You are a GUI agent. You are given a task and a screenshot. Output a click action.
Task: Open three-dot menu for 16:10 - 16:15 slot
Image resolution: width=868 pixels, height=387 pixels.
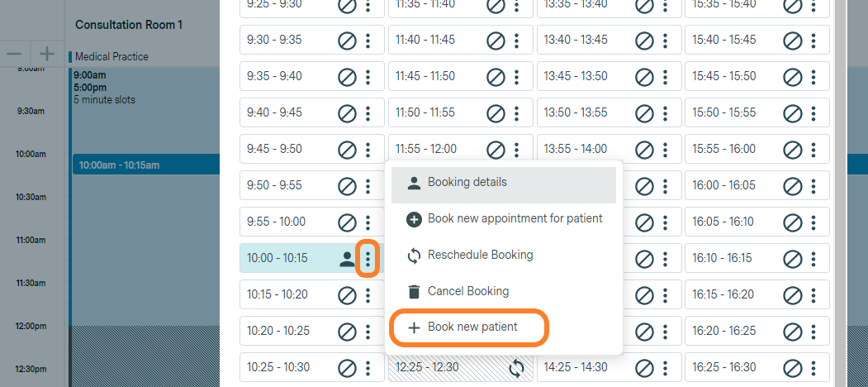[x=813, y=258]
